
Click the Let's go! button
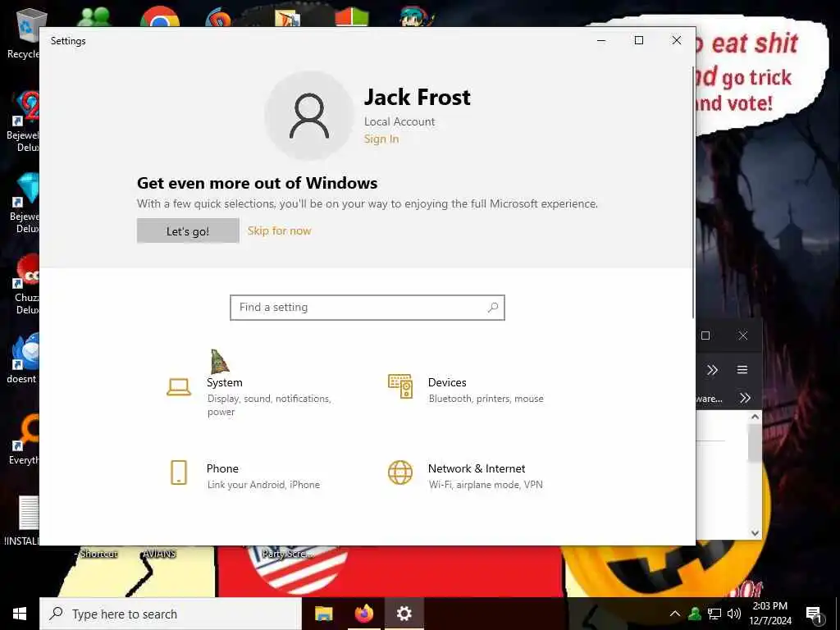pyautogui.click(x=188, y=231)
